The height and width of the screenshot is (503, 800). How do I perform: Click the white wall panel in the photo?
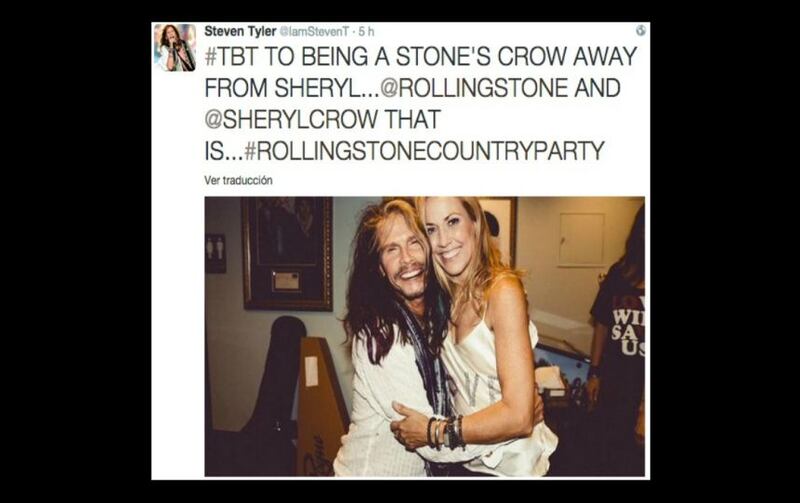pyautogui.click(x=581, y=239)
